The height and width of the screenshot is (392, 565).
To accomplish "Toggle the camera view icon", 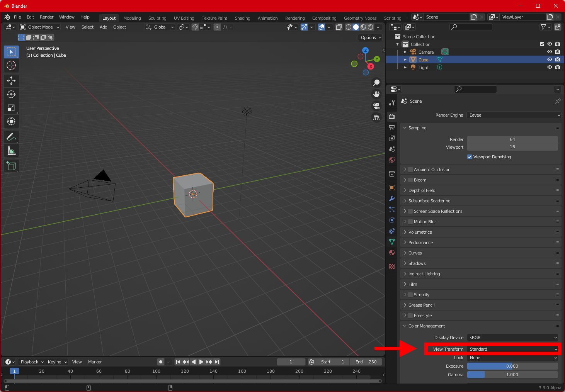I will pyautogui.click(x=376, y=106).
